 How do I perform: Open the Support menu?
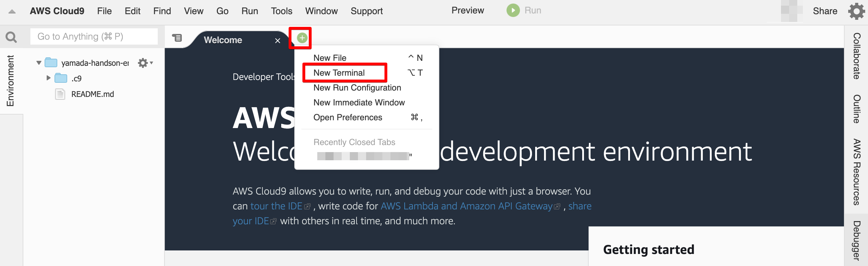tap(366, 11)
